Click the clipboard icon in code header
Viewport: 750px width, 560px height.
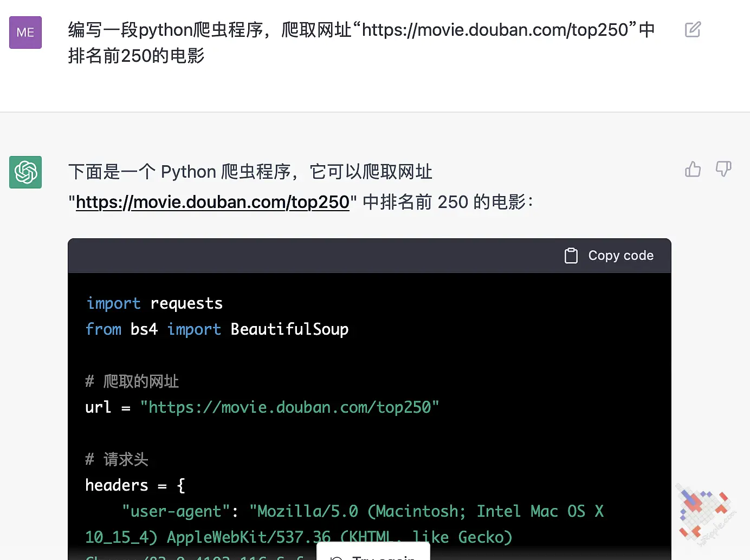(x=571, y=256)
